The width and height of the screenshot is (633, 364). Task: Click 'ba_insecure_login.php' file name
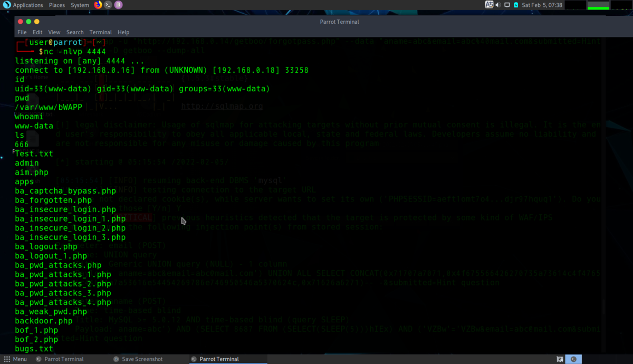click(65, 209)
